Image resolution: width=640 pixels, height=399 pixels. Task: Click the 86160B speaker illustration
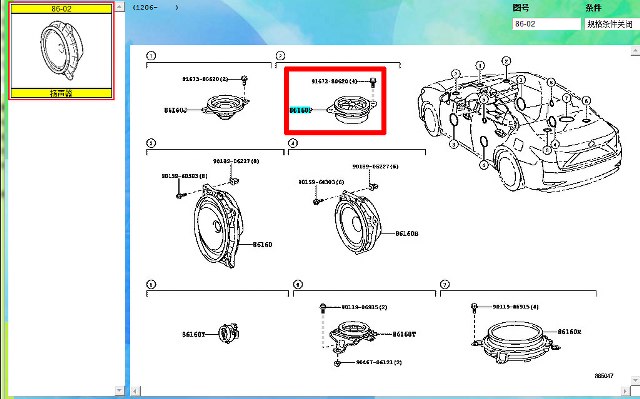click(358, 222)
